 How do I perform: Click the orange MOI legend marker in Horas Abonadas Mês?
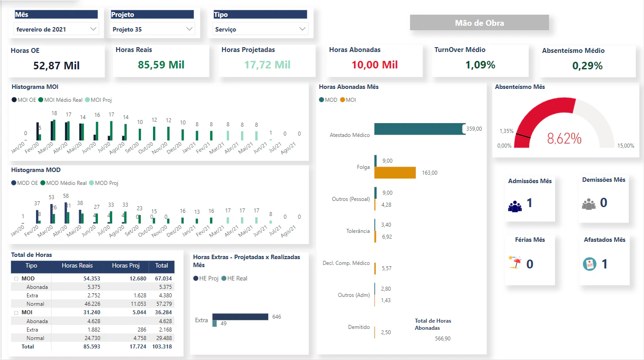point(342,100)
